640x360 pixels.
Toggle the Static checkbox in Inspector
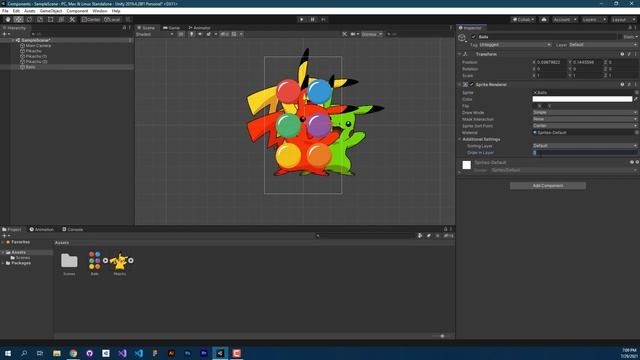(620, 37)
